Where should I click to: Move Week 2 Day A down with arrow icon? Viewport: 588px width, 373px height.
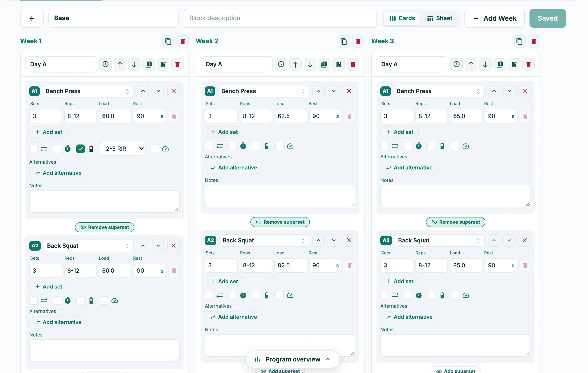pyautogui.click(x=310, y=64)
